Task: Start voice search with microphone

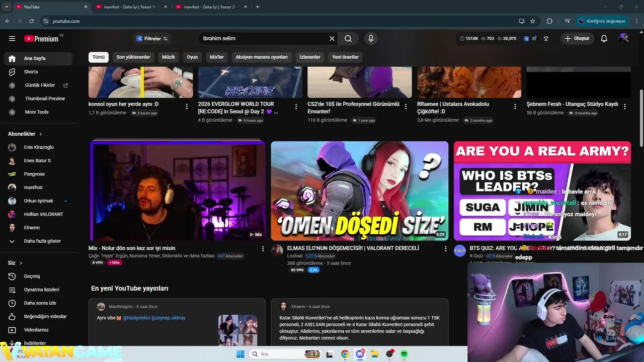Action: tap(371, 39)
